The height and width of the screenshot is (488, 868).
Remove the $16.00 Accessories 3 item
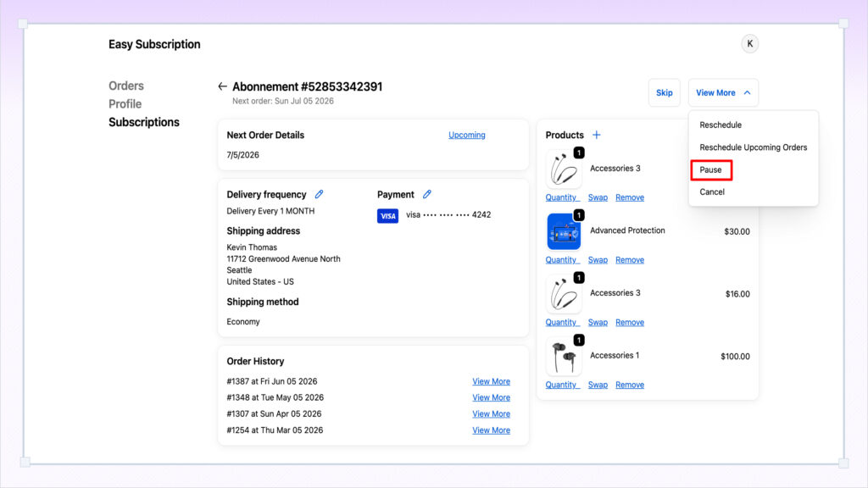pos(630,322)
